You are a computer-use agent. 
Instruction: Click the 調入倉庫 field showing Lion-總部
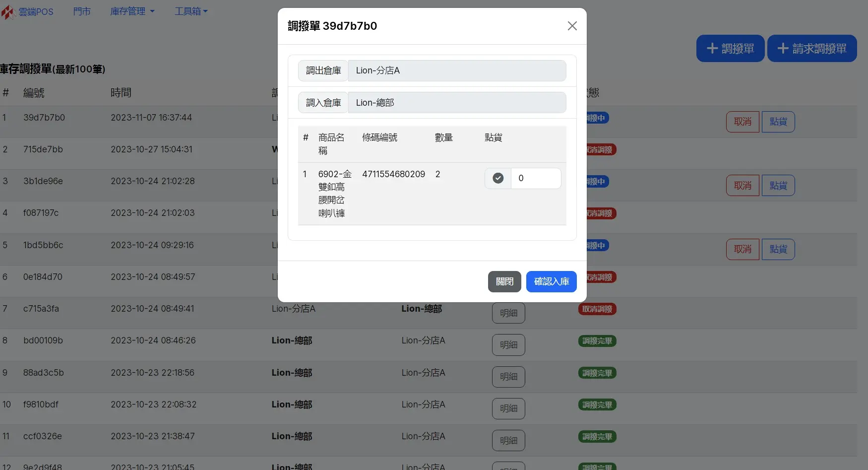point(456,103)
